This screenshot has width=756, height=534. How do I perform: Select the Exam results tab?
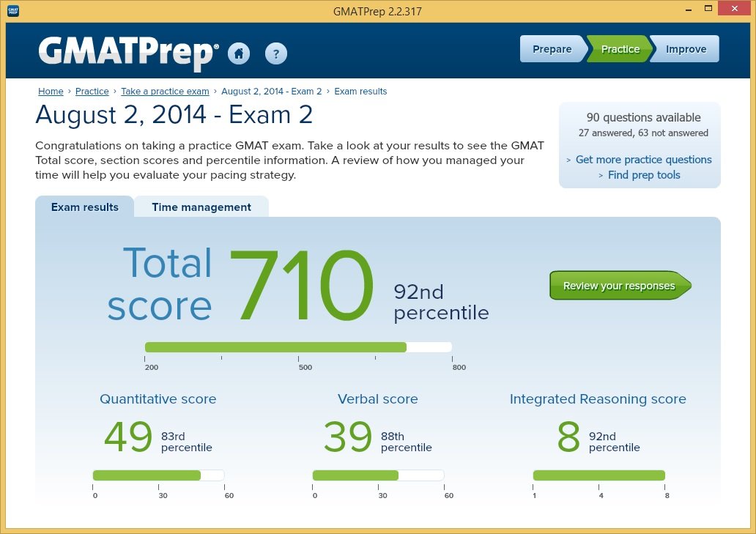coord(85,207)
